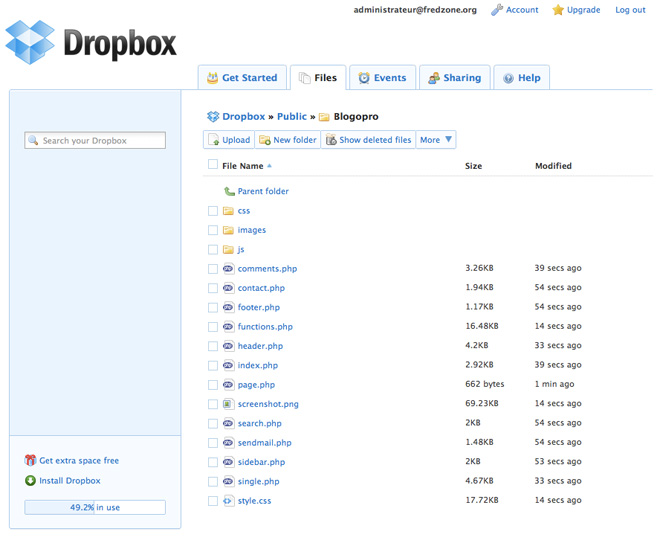The width and height of the screenshot is (660, 549).
Task: Switch to the Get Started tab
Action: (x=242, y=77)
